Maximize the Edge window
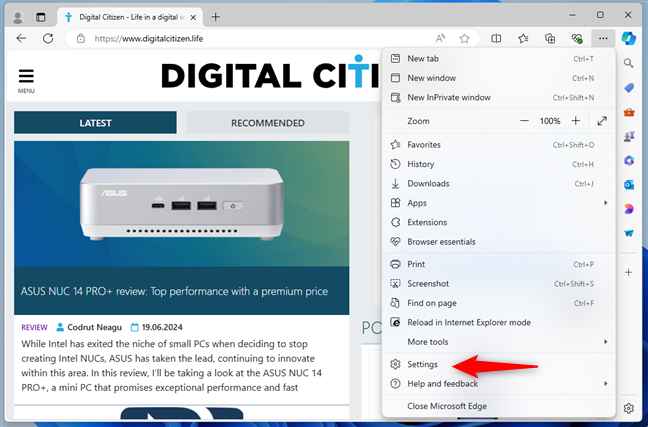Screen dimensions: 648x427 click(x=600, y=15)
